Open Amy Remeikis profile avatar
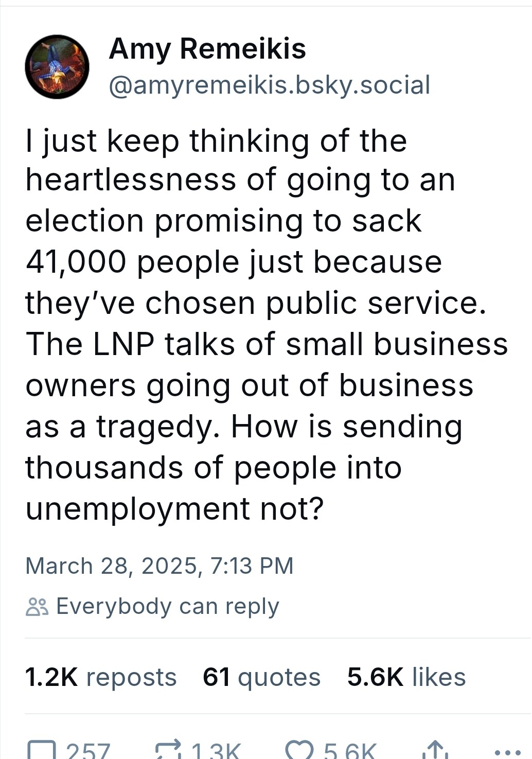 [x=57, y=67]
